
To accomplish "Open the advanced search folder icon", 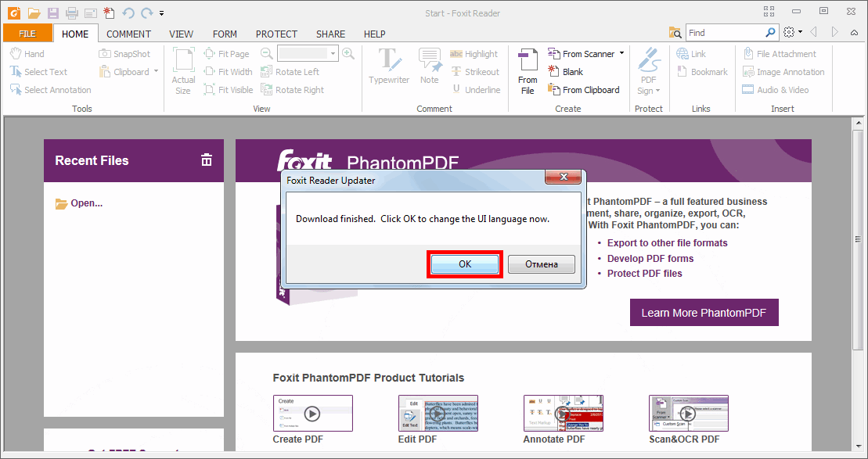I will point(675,33).
